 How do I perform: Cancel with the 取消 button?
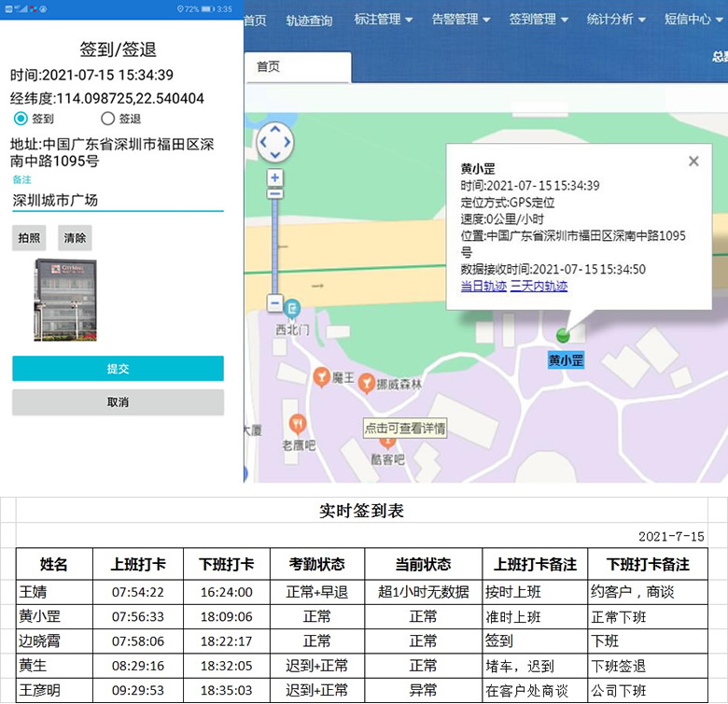tap(118, 401)
